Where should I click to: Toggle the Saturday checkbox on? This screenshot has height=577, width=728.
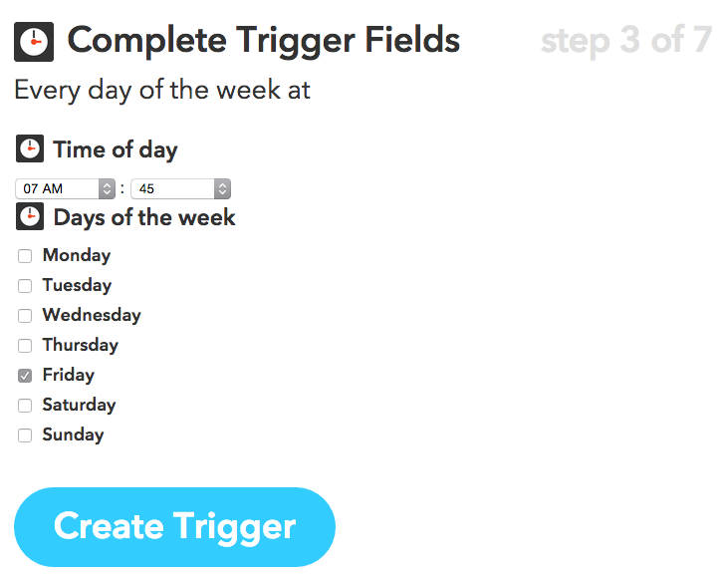[25, 406]
